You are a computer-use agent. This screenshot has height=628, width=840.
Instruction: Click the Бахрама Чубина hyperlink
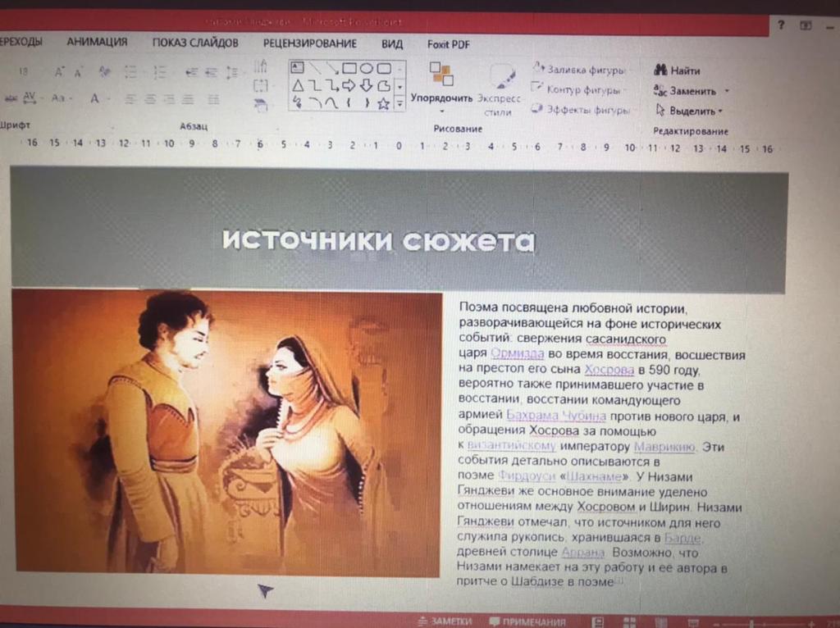click(555, 416)
